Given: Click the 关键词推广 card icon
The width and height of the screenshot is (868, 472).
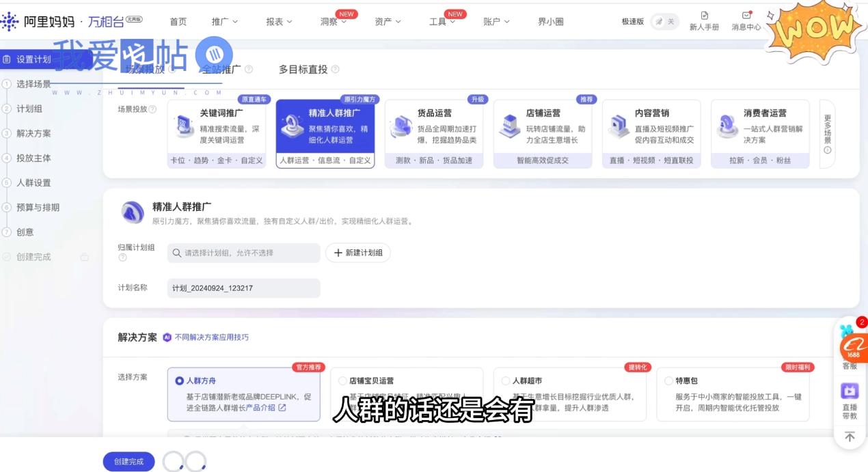Looking at the screenshot, I should (x=185, y=127).
